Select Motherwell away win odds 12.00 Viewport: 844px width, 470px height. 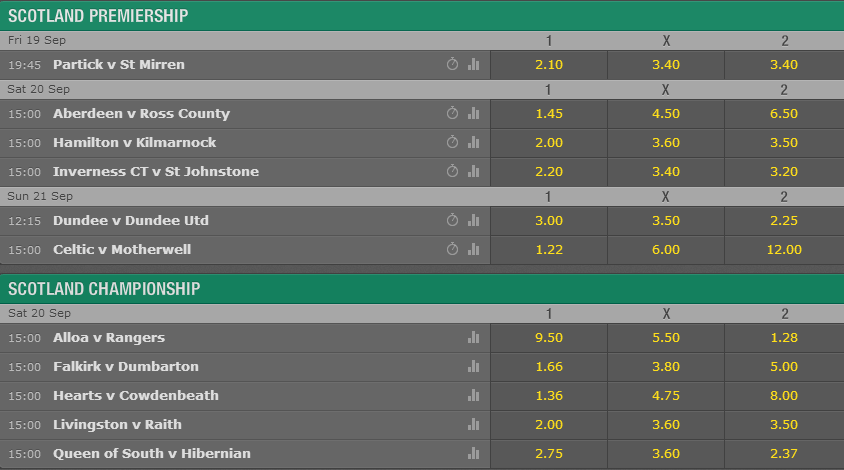point(784,250)
